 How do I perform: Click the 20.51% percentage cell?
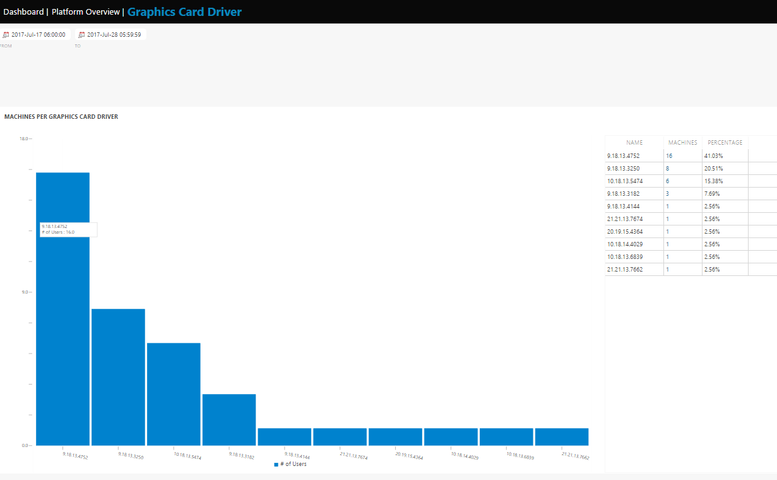(714, 168)
